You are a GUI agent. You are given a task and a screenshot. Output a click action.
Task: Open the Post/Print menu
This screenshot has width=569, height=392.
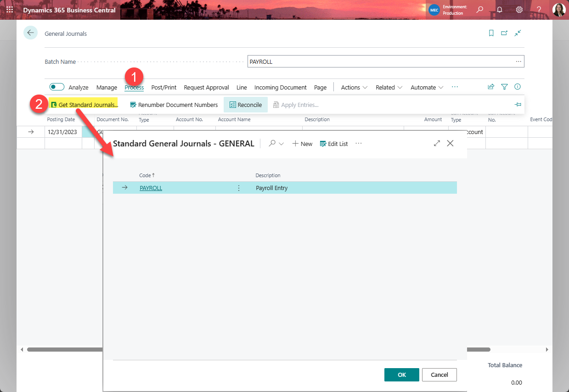[164, 87]
